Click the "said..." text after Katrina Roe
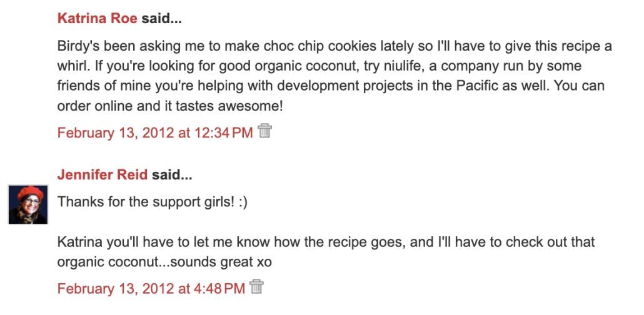 tap(161, 18)
